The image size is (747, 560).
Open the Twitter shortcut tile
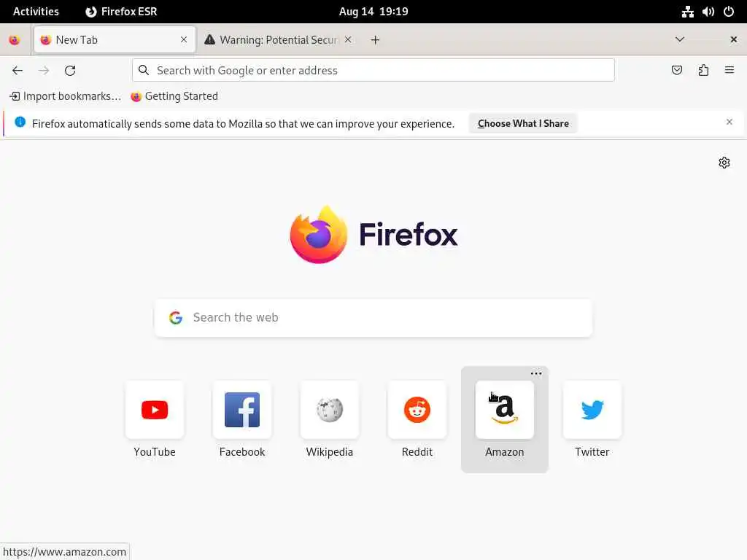click(592, 410)
